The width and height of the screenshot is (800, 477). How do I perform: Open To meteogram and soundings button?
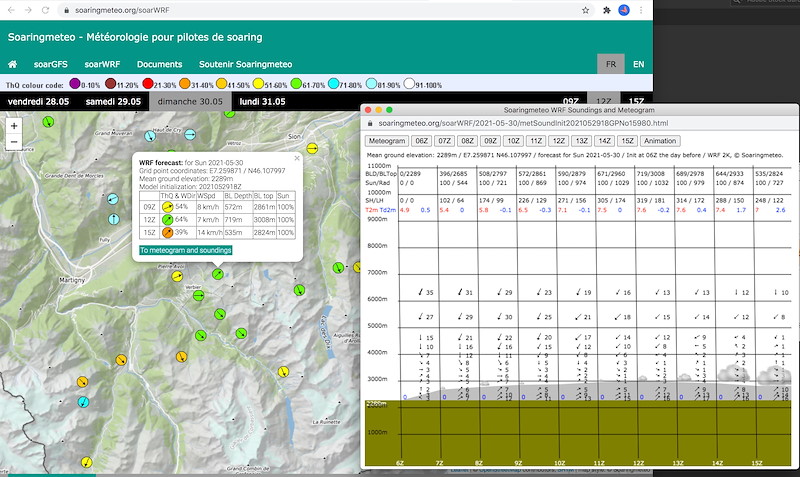click(x=186, y=250)
